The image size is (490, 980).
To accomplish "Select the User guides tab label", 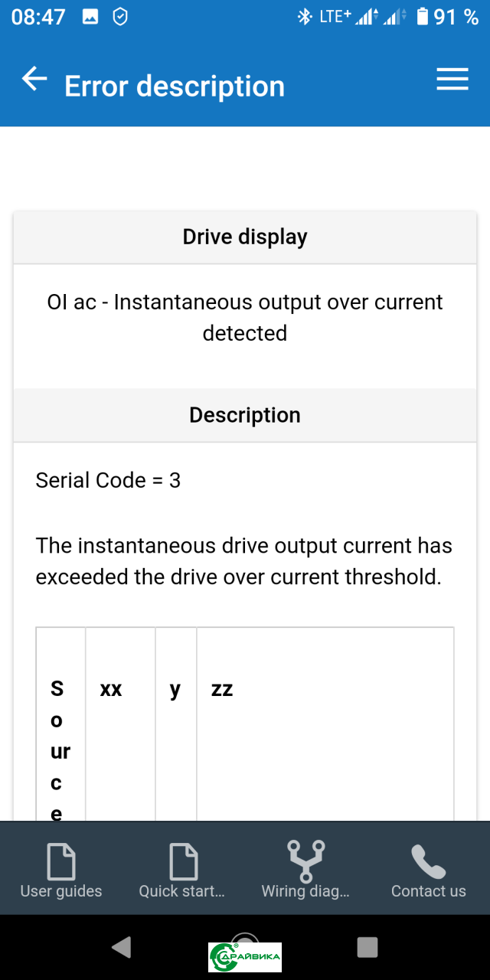I will [x=61, y=891].
